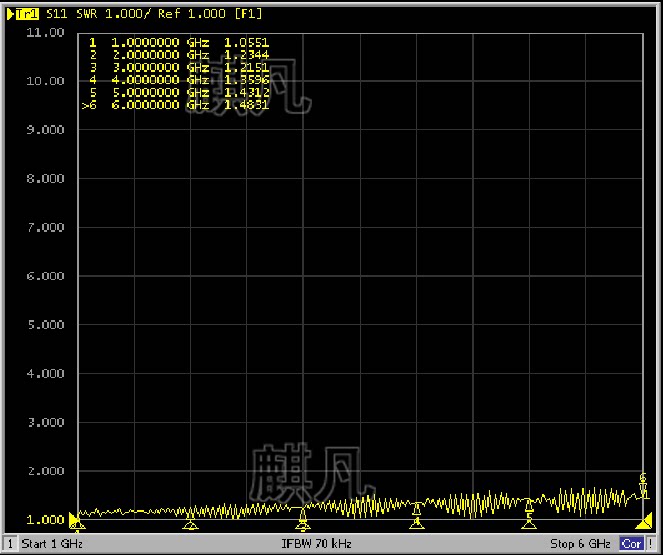Select marker 4 row reading 1.3596
This screenshot has width=663, height=555.
179,80
